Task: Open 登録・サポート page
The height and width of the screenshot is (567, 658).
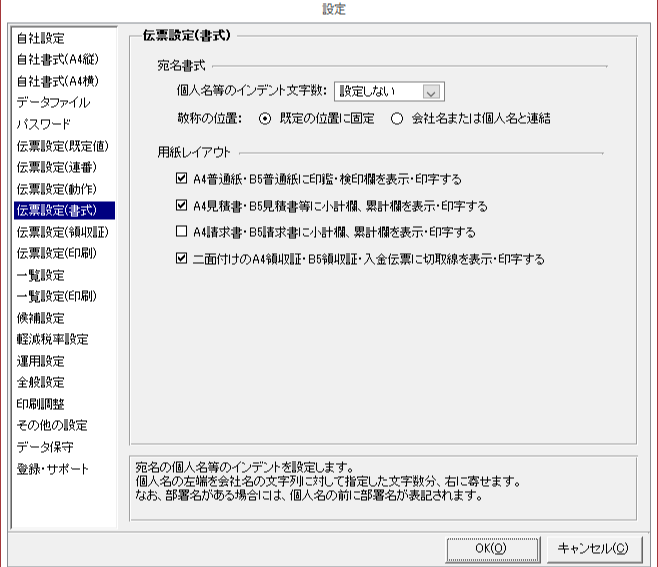Action: (52, 468)
